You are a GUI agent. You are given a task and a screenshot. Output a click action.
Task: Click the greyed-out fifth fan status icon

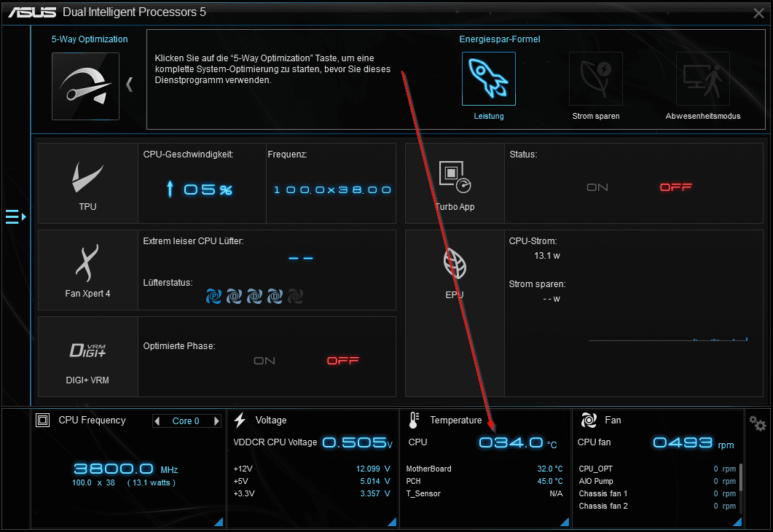pyautogui.click(x=295, y=297)
